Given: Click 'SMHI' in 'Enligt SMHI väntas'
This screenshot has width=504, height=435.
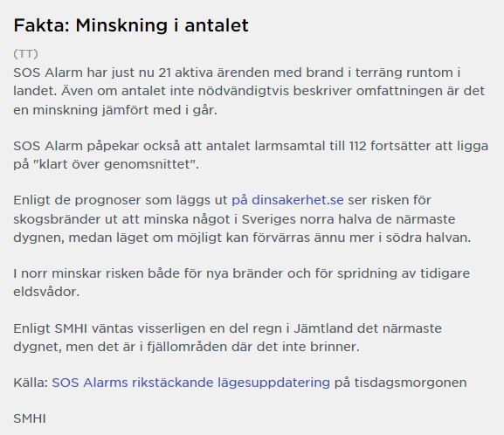Looking at the screenshot, I should (71, 329).
